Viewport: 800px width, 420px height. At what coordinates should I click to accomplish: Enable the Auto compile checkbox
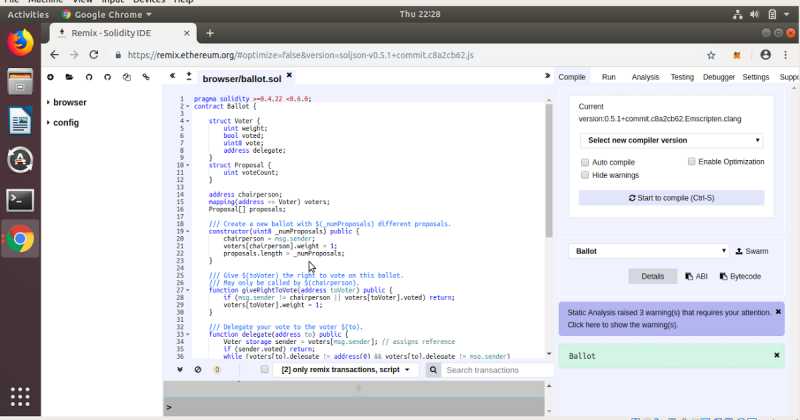[x=585, y=162]
